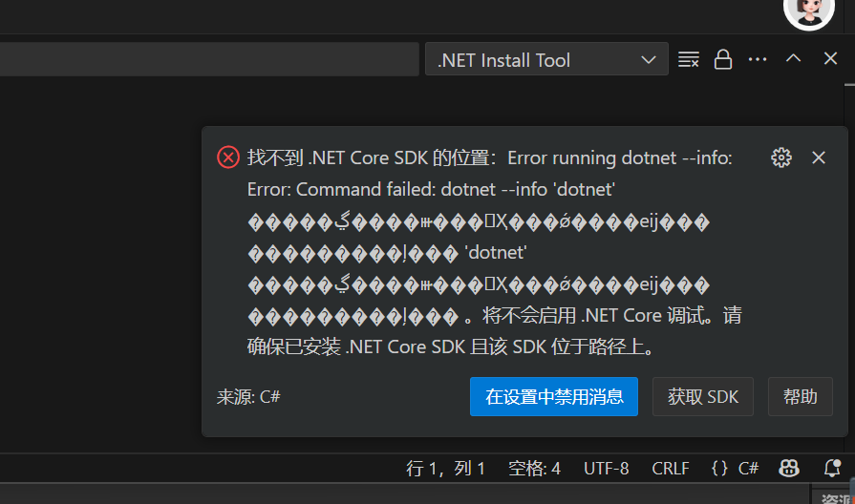Open the Copilot status icon
The height and width of the screenshot is (504, 855).
click(789, 468)
